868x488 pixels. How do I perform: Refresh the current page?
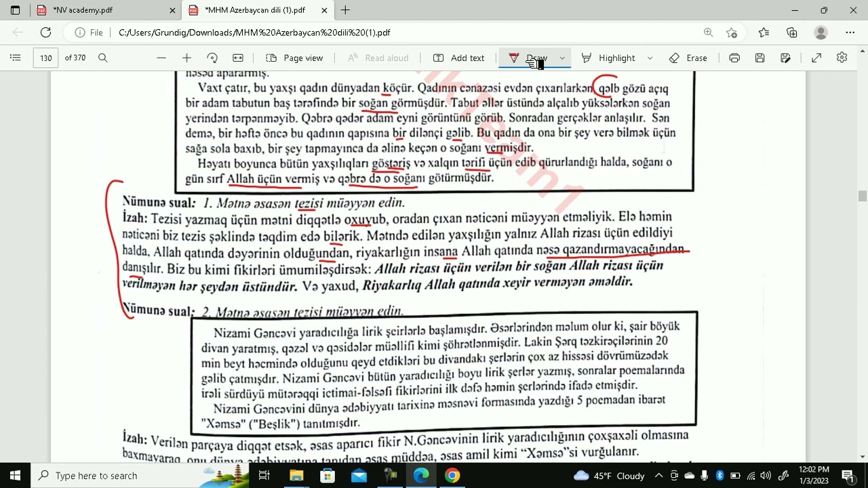coord(45,33)
